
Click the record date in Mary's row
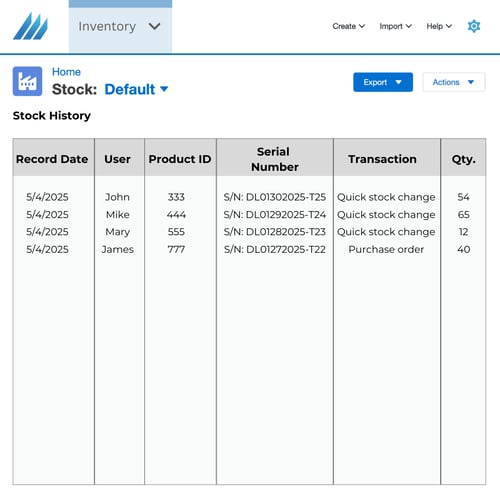47,232
